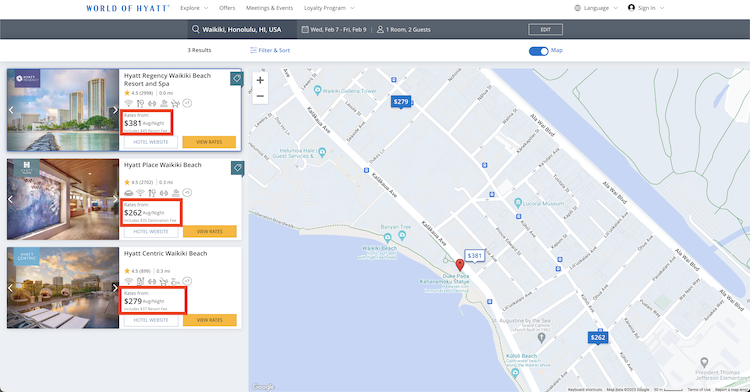Click the World of Hyatt logo
The width and height of the screenshot is (750, 392).
point(128,8)
